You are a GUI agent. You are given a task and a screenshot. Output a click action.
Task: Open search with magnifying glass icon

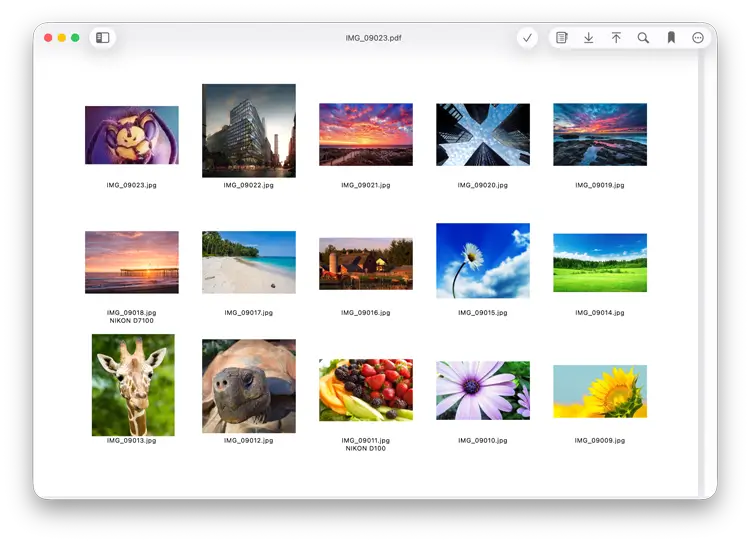(x=643, y=38)
